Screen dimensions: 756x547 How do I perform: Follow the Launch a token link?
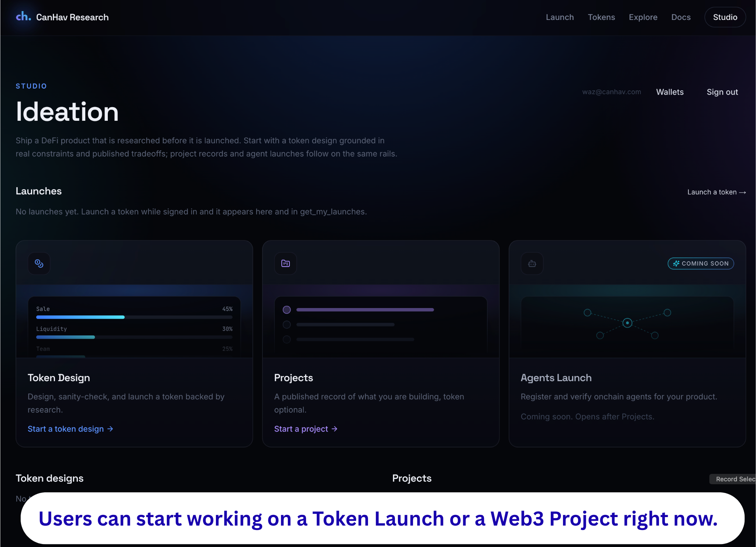click(717, 192)
